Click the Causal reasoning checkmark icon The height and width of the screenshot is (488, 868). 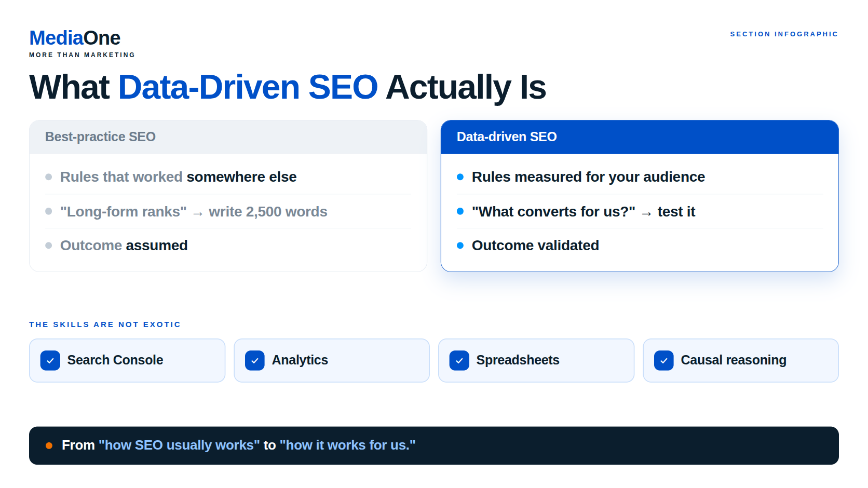coord(664,360)
